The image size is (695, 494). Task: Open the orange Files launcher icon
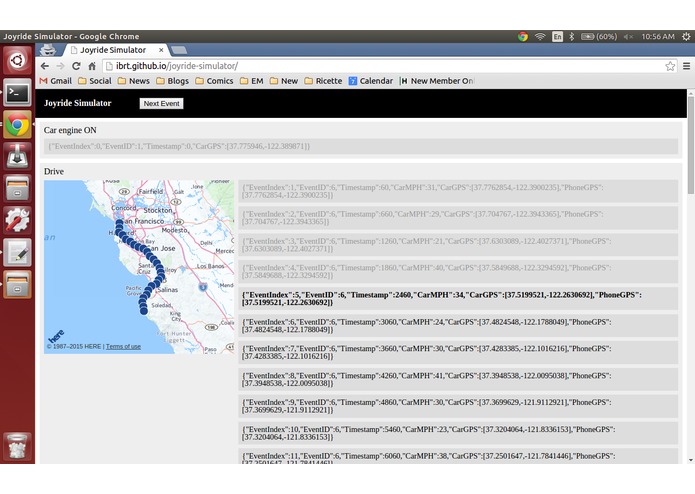click(x=17, y=284)
